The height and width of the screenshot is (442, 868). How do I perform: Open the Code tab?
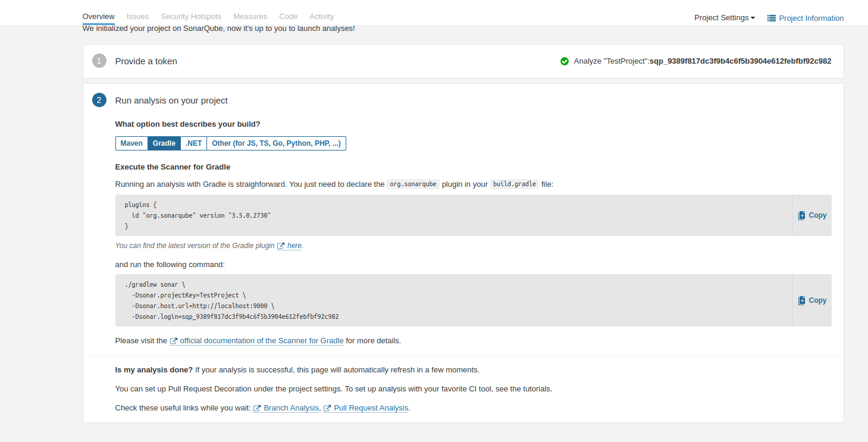pos(288,17)
